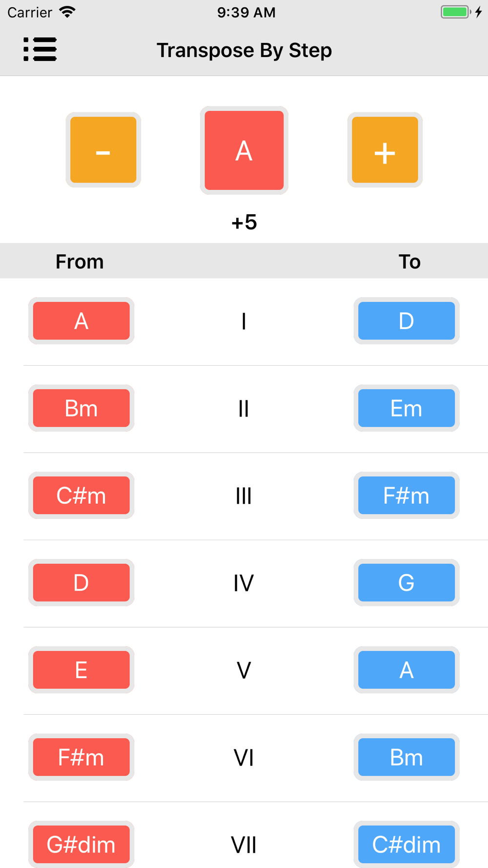Select the large red A key button
488x868 pixels.
pyautogui.click(x=244, y=150)
